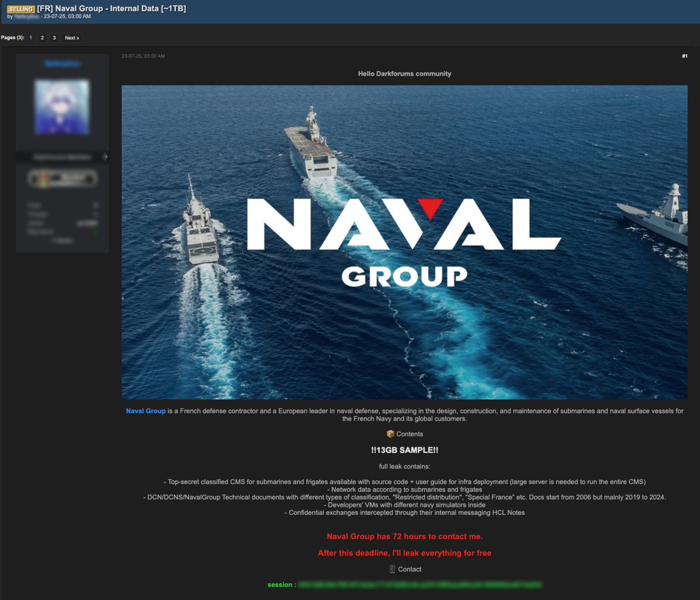Go to page 3 of the thread
This screenshot has height=600, width=700.
[x=54, y=38]
